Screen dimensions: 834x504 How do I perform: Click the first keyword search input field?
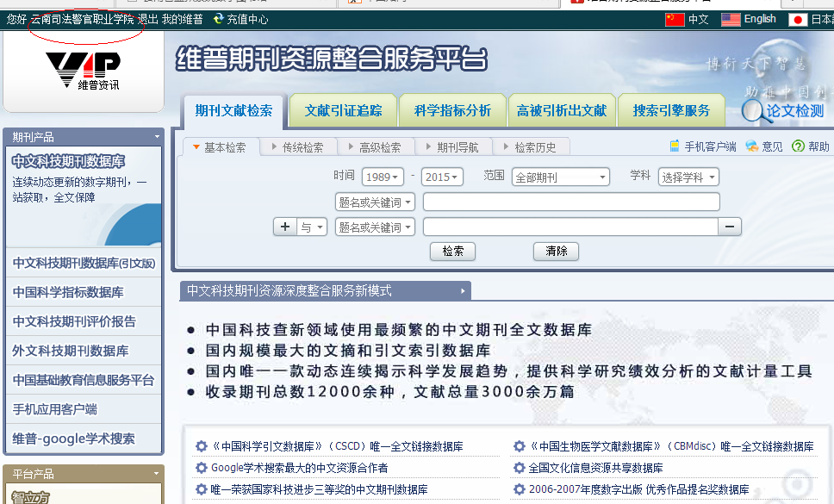[x=571, y=202]
